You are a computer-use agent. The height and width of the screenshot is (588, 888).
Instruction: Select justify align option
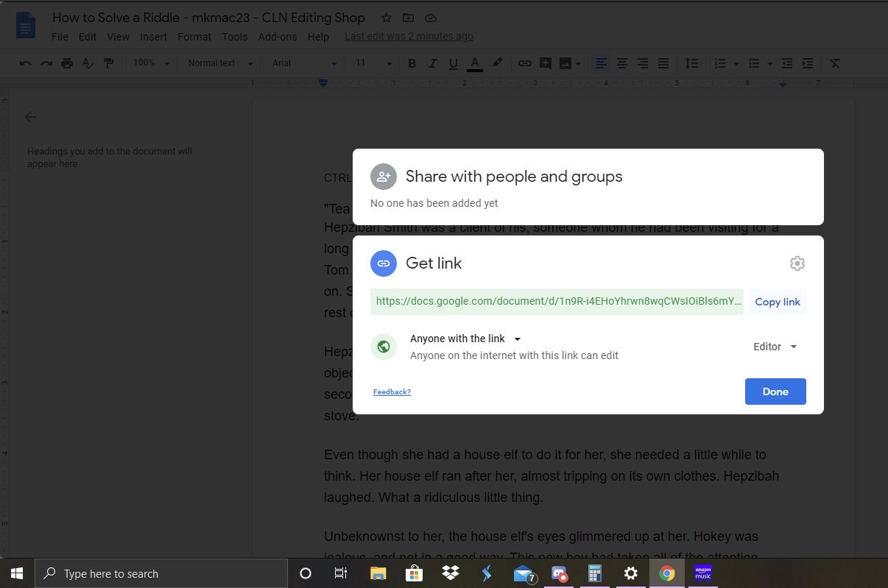(x=663, y=63)
